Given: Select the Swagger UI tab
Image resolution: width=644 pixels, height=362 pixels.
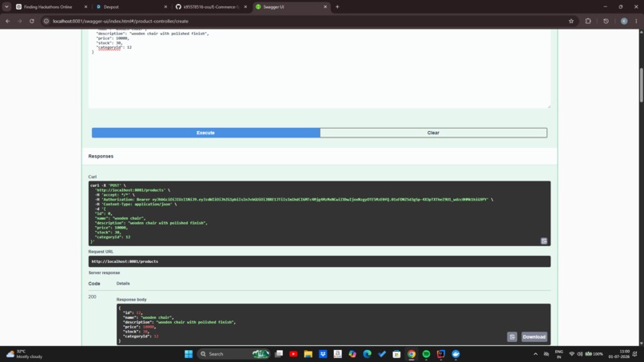Looking at the screenshot, I should (x=273, y=7).
